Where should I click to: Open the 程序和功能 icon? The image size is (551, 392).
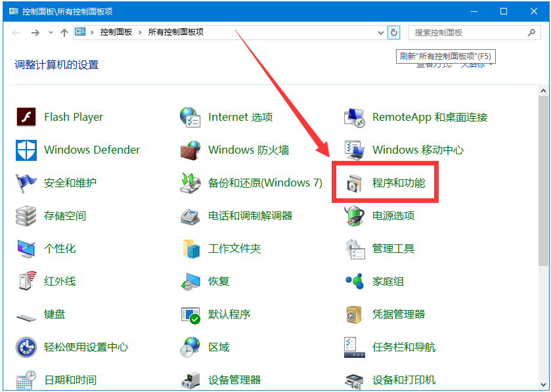[354, 183]
